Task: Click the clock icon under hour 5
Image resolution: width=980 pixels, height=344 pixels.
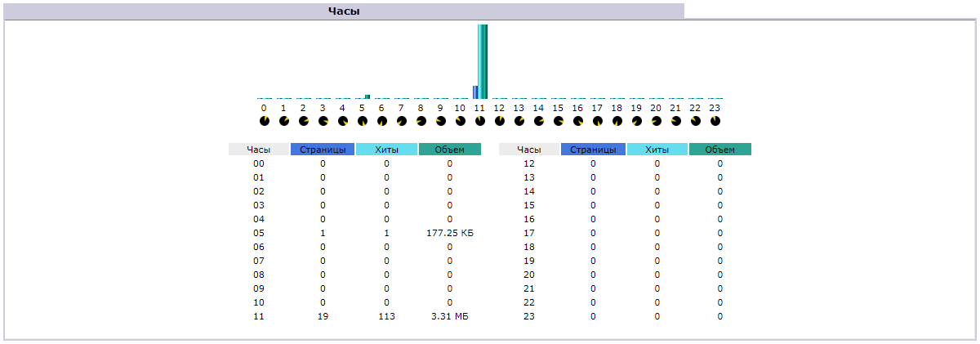Action: coord(362,121)
